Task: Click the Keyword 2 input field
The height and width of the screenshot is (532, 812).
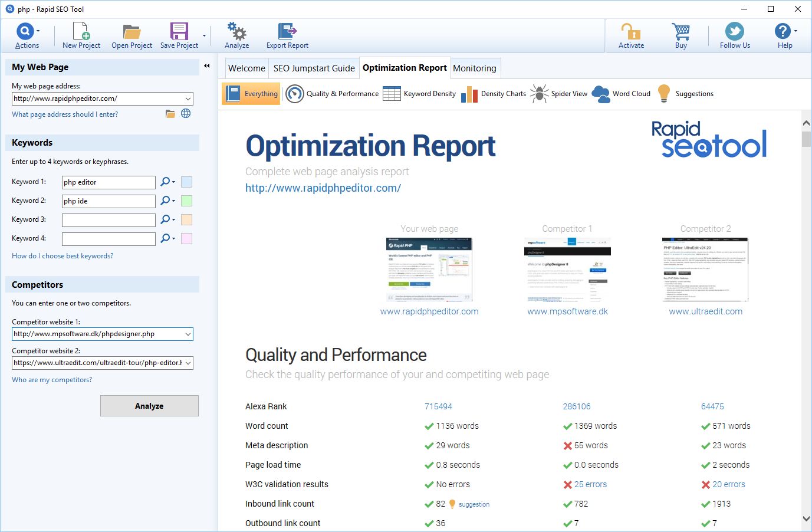Action: [x=109, y=201]
